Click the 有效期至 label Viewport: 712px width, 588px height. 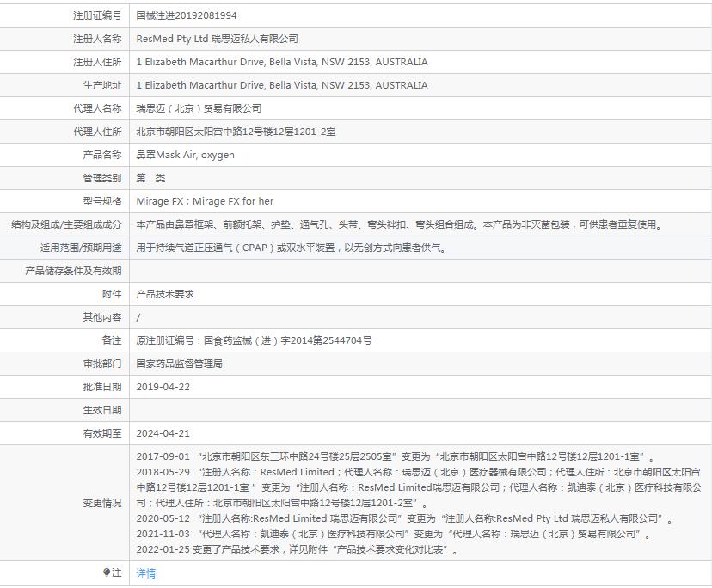(x=102, y=433)
